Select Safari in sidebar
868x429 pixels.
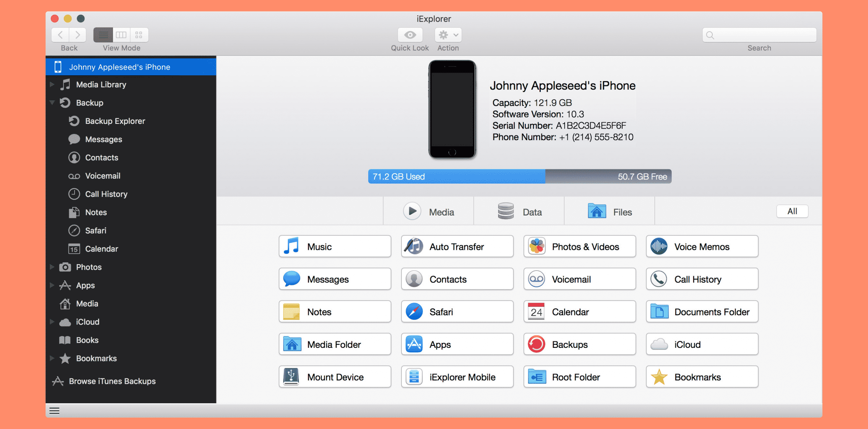(x=131, y=230)
